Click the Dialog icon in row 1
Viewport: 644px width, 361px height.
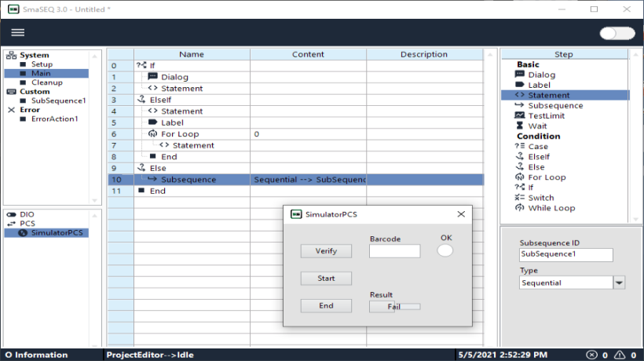[x=153, y=77]
